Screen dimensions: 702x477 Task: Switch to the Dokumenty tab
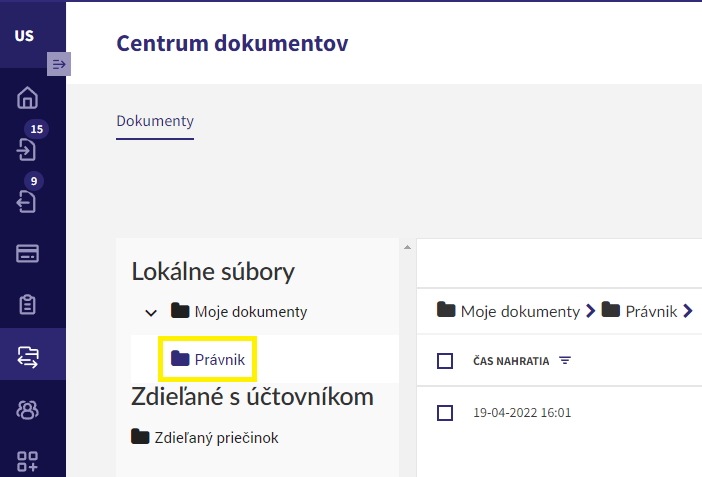155,121
